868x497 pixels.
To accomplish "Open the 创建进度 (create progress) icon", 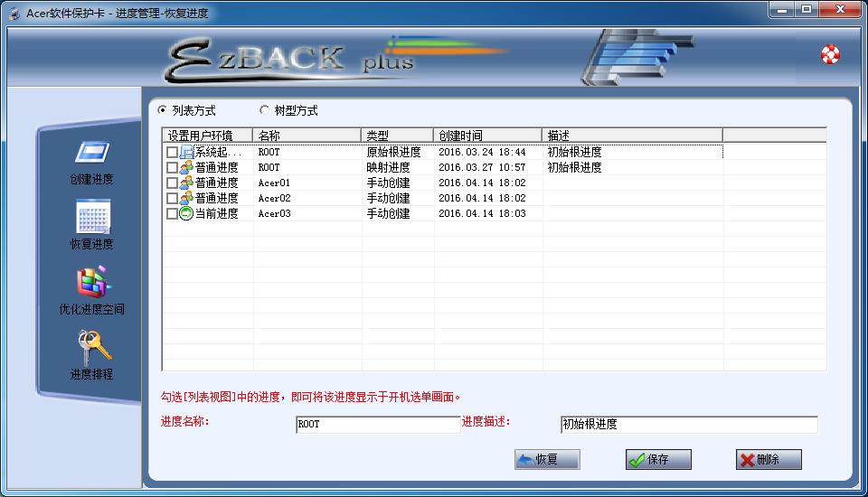I will [91, 153].
